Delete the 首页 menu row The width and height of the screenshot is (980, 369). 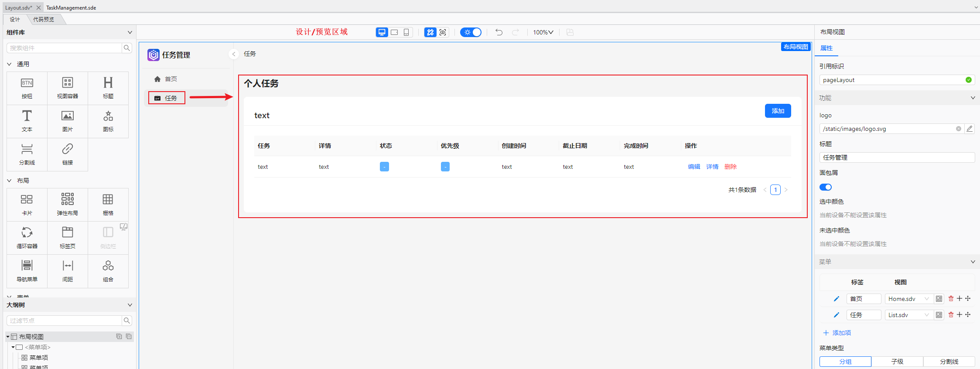pyautogui.click(x=951, y=299)
